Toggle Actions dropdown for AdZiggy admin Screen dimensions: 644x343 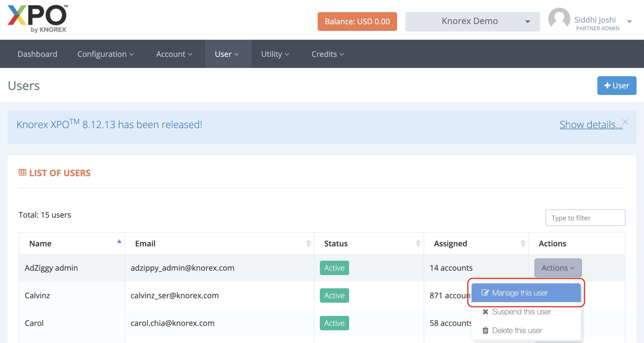click(x=558, y=268)
